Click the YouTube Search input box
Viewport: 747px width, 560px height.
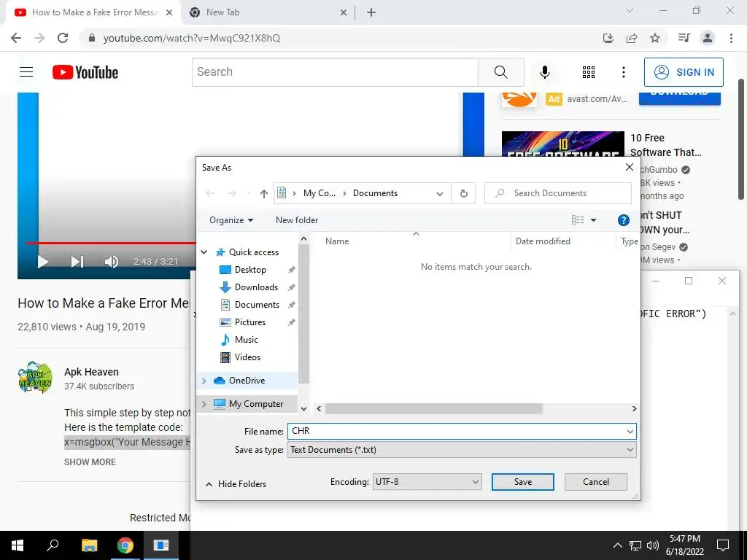336,72
